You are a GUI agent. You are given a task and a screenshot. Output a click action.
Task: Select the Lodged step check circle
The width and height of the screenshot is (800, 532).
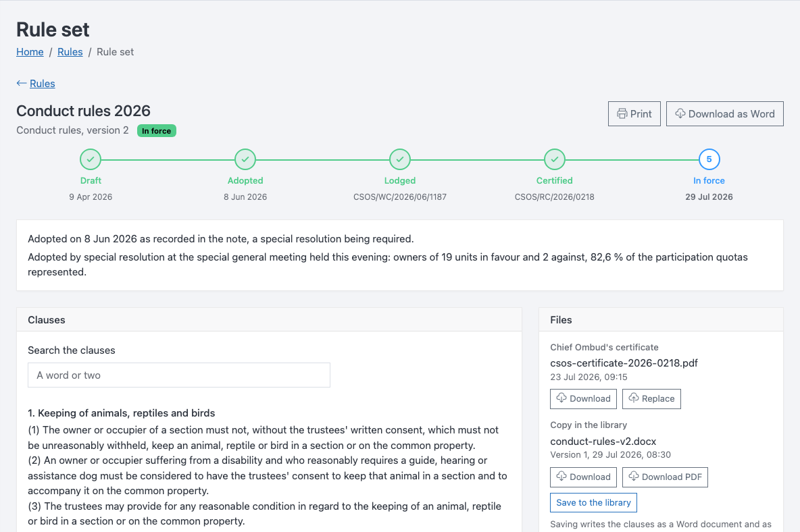tap(400, 159)
